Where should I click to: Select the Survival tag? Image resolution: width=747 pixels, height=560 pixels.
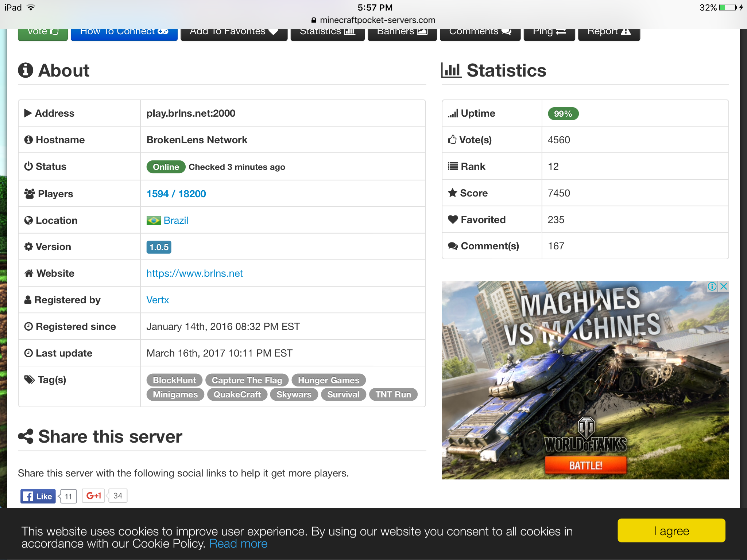(x=343, y=394)
